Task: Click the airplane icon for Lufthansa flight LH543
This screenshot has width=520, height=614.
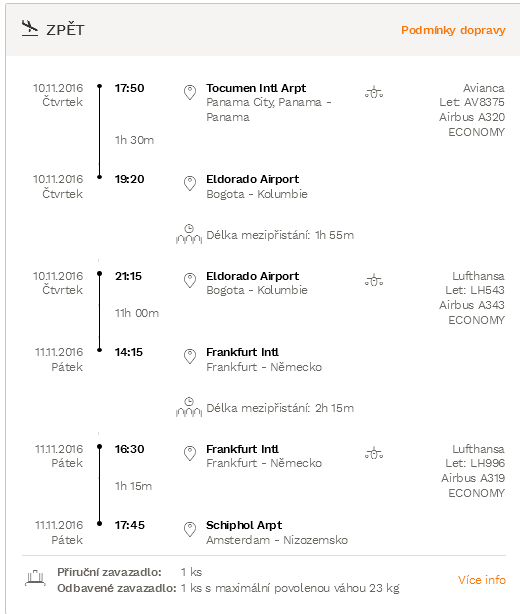Action: pyautogui.click(x=374, y=280)
